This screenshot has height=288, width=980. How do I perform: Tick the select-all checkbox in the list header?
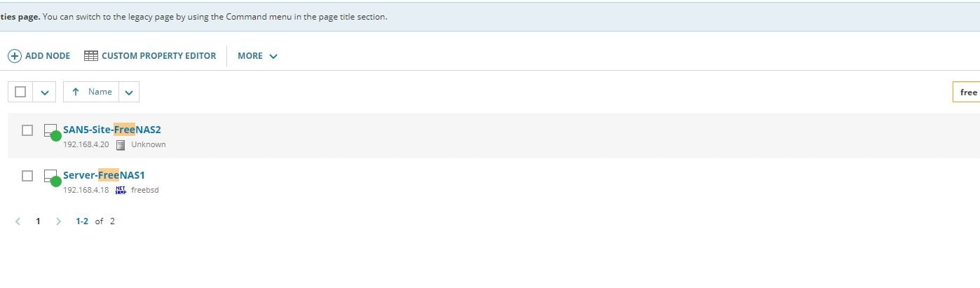coord(20,92)
